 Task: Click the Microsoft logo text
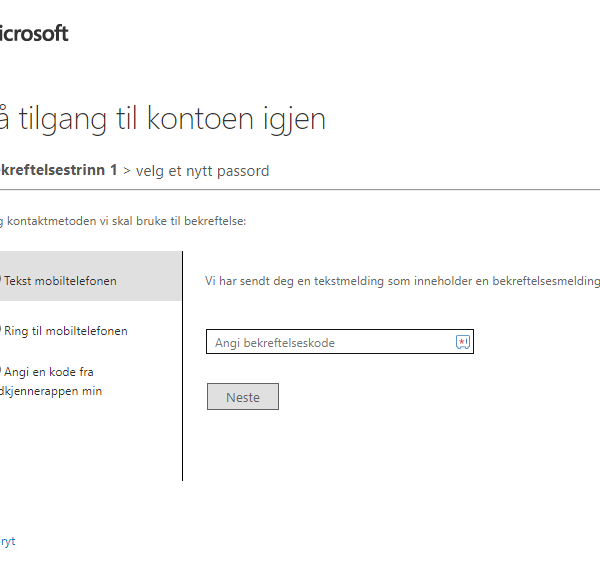(34, 33)
